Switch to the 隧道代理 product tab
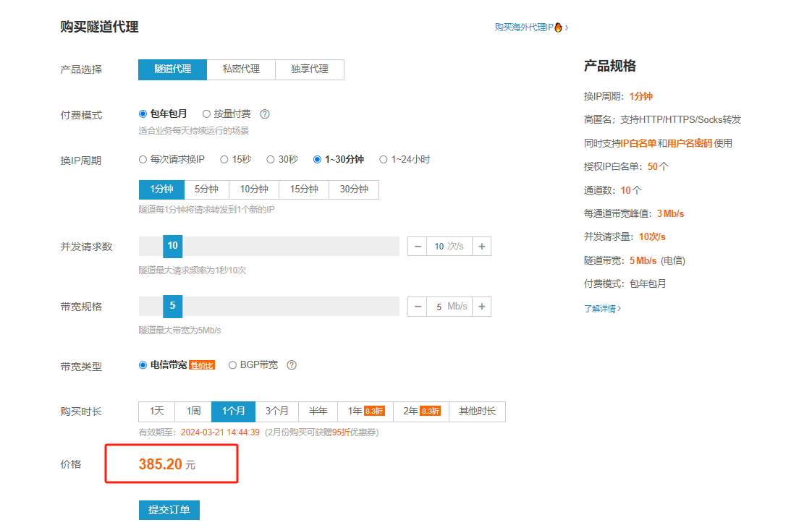This screenshot has height=525, width=812. pos(172,69)
